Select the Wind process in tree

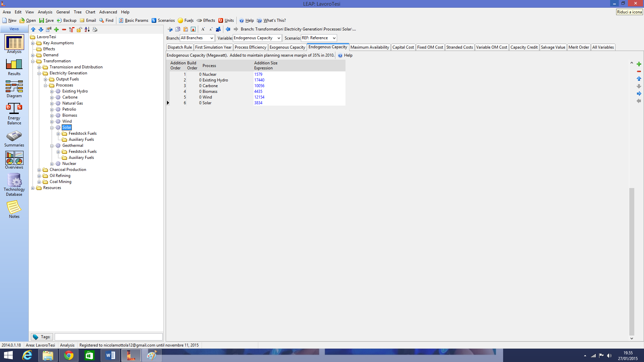[67, 122]
